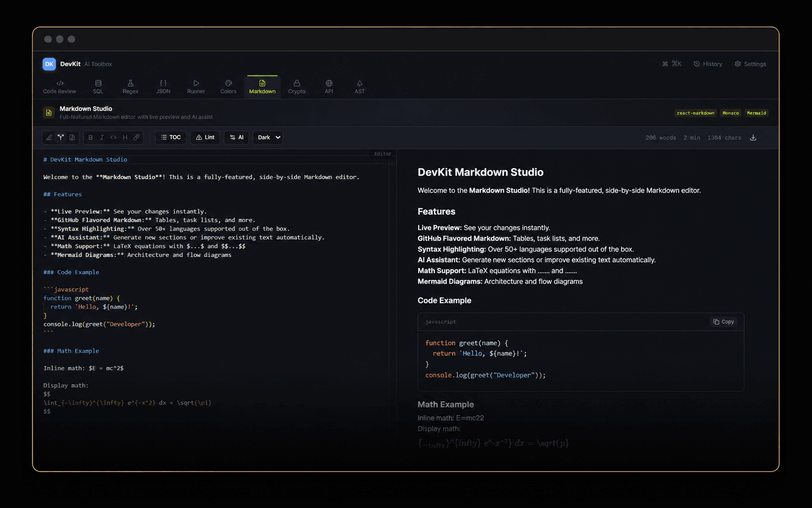This screenshot has width=812, height=508.
Task: Click the react-markdown tag
Action: (x=695, y=113)
